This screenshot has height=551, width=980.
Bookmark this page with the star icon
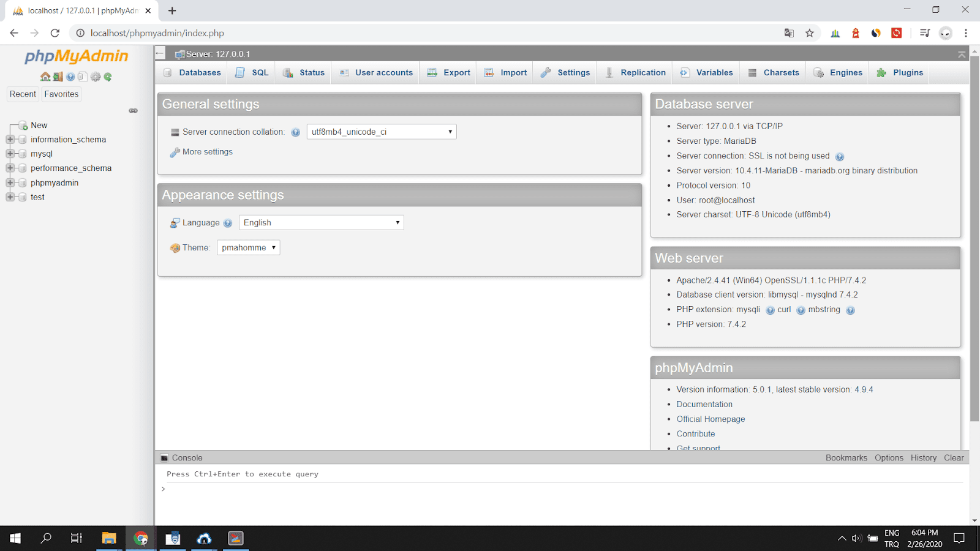(x=810, y=33)
